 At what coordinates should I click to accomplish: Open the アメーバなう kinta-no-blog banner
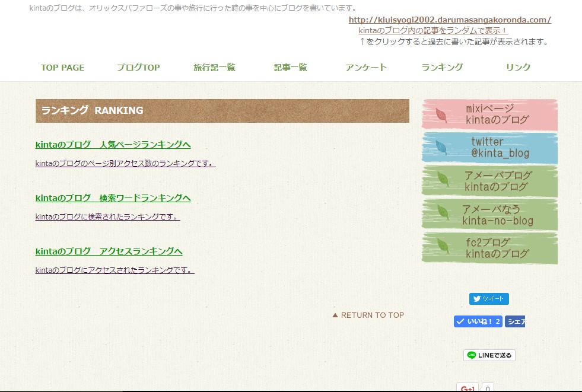click(489, 214)
